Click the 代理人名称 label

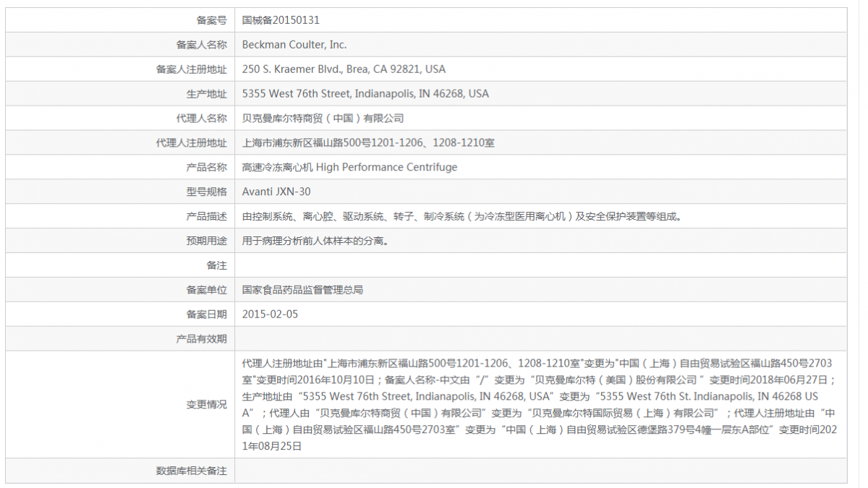pyautogui.click(x=201, y=119)
